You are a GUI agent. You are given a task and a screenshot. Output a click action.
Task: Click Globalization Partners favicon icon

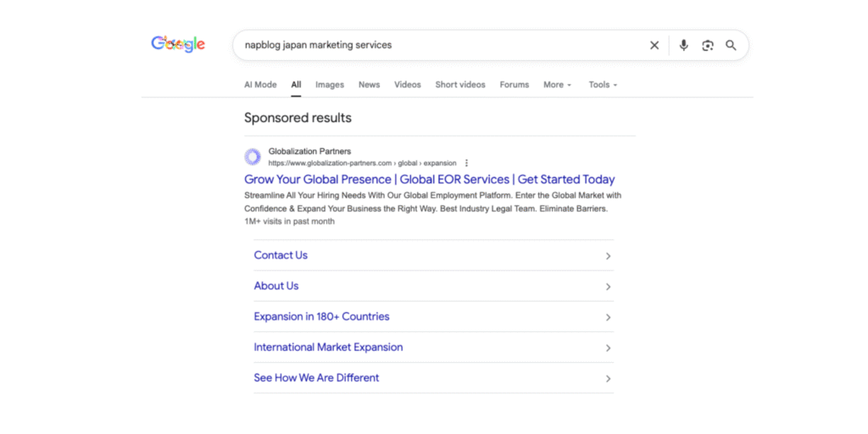tap(253, 157)
